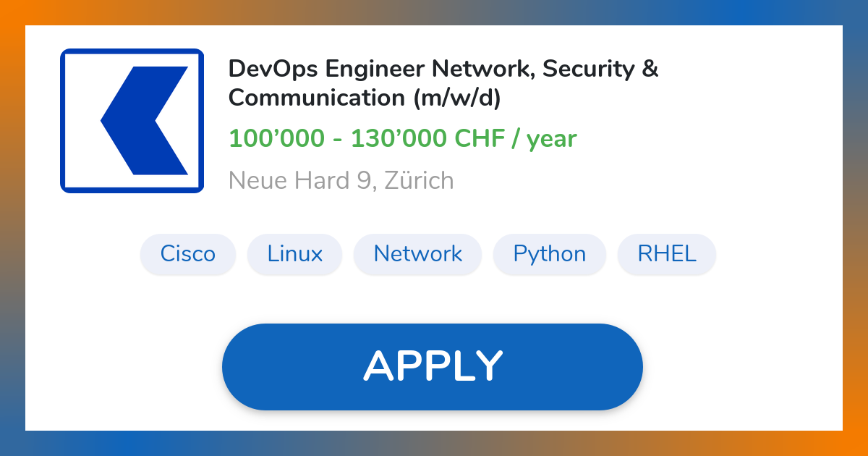Image resolution: width=868 pixels, height=456 pixels.
Task: Click the word Communication in the job title
Action: coord(318,98)
